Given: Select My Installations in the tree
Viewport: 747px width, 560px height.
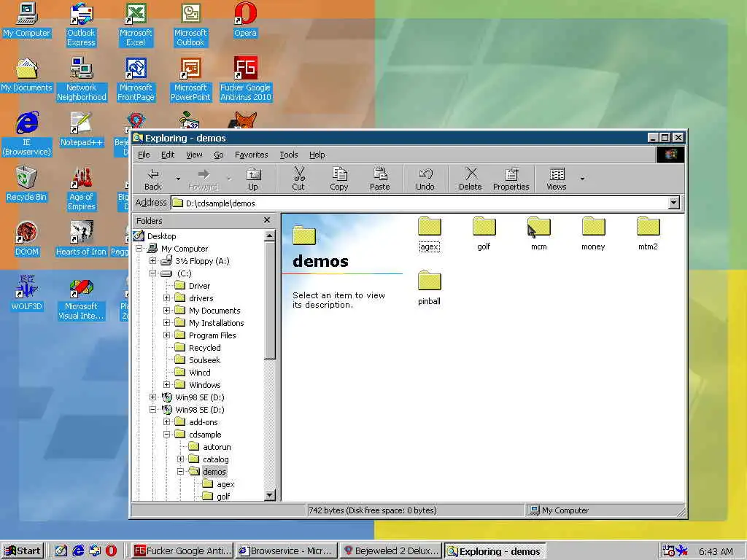Looking at the screenshot, I should (216, 323).
